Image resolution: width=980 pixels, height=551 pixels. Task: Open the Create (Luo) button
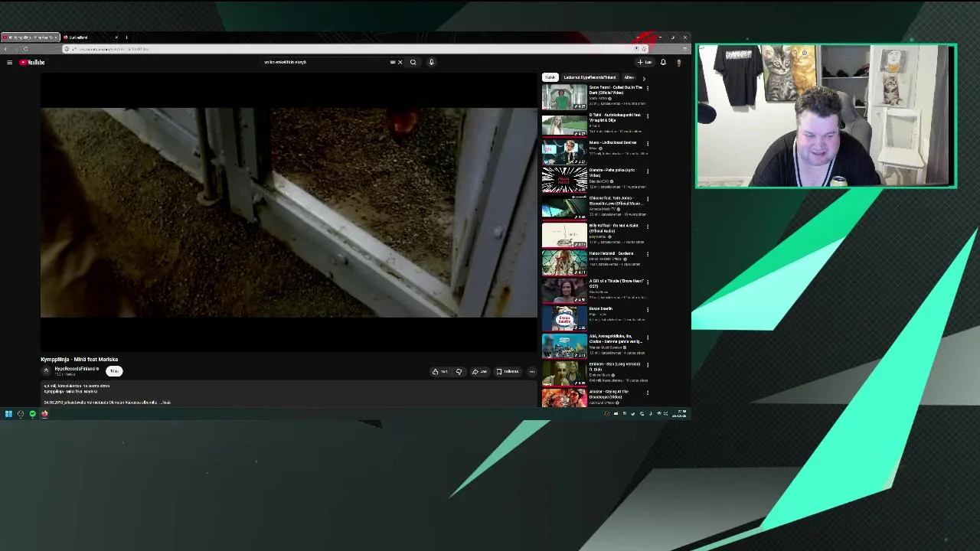[645, 62]
